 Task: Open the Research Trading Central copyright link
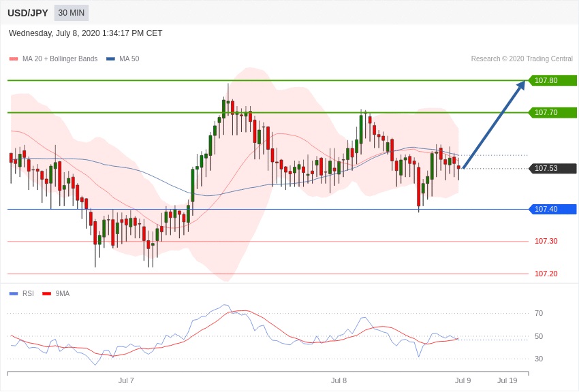coord(522,59)
